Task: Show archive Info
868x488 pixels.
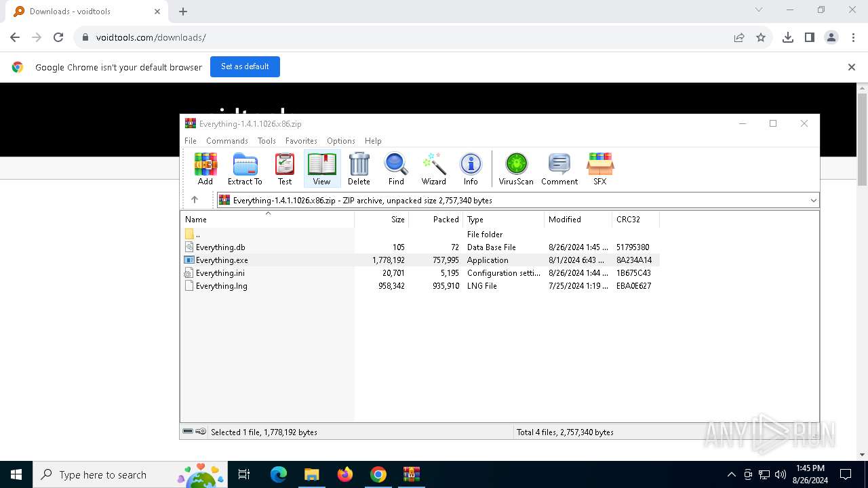Action: coord(471,169)
